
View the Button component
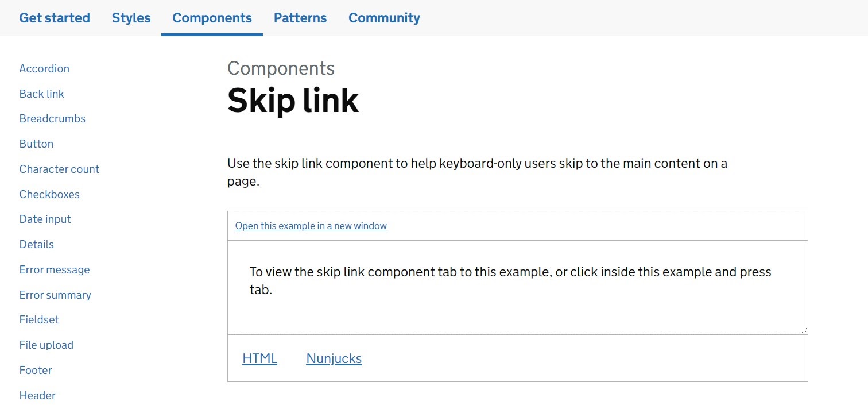pos(36,144)
